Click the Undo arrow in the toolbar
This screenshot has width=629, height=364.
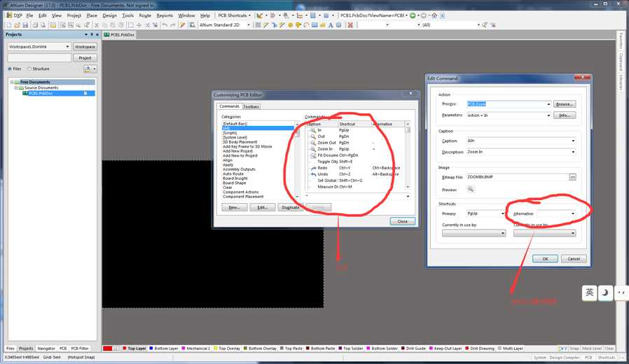[165, 25]
